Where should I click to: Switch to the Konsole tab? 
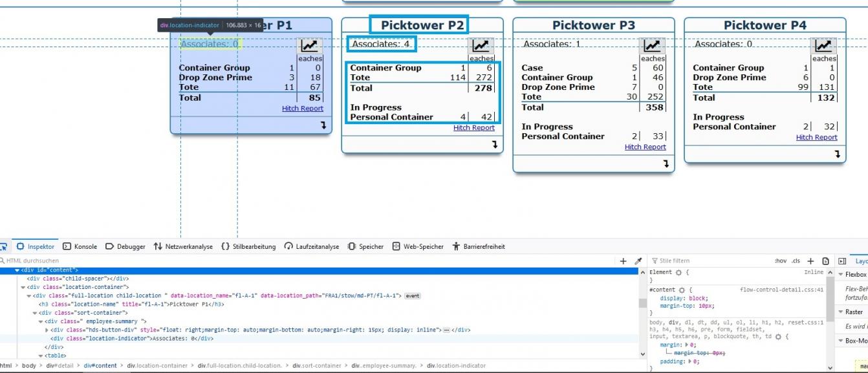(80, 246)
